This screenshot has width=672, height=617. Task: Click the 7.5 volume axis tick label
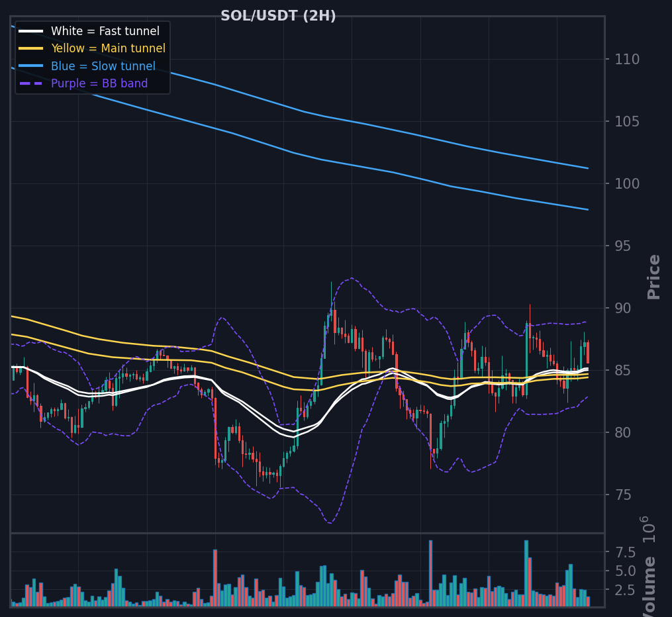click(625, 553)
